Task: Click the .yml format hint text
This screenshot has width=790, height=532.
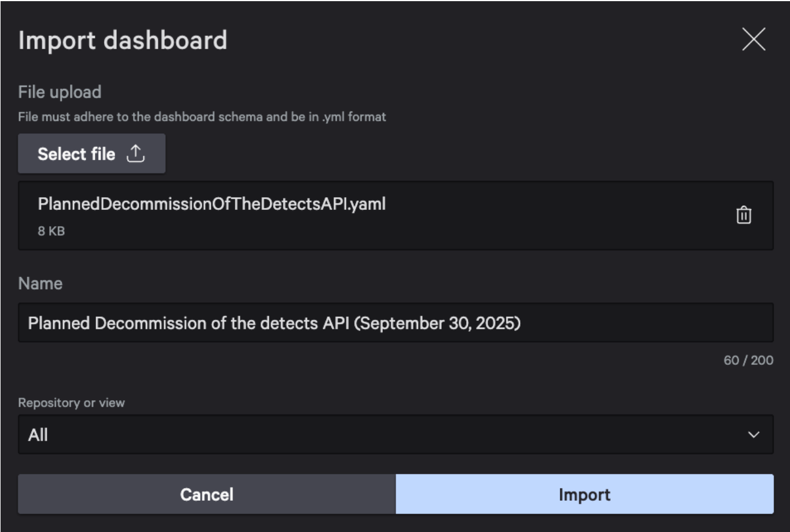Action: 202,117
